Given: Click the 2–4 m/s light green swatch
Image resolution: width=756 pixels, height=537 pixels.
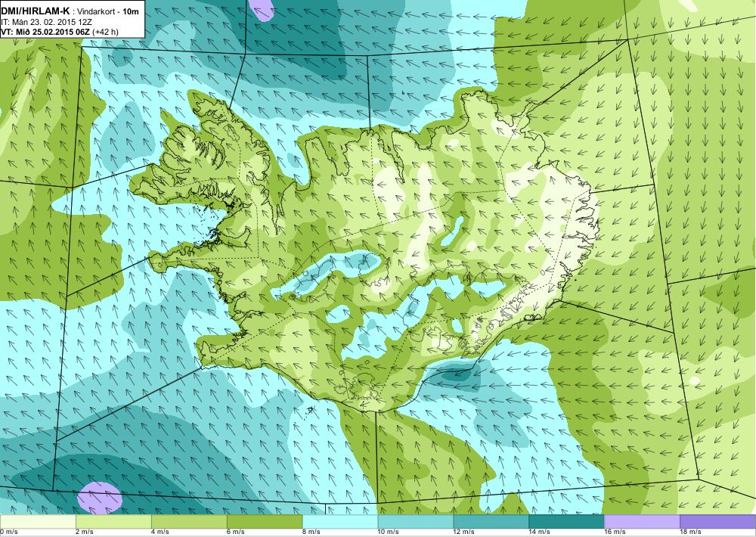Looking at the screenshot, I should (113, 521).
